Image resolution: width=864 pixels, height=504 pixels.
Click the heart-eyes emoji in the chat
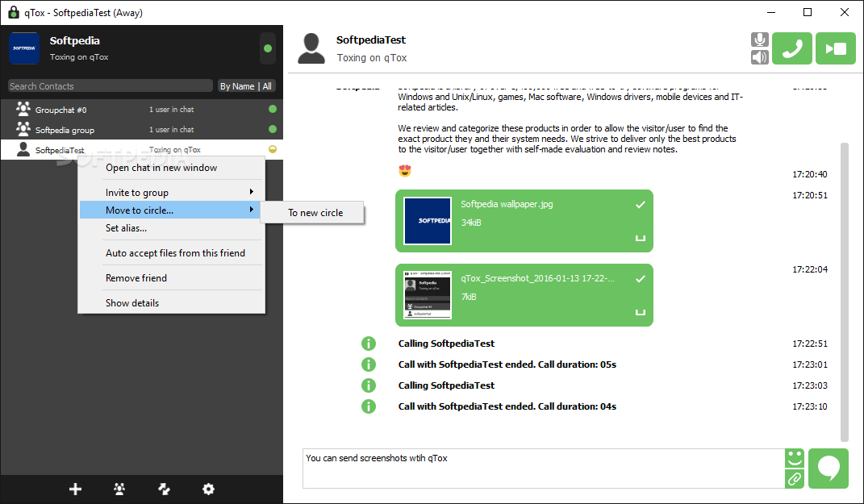[x=405, y=171]
